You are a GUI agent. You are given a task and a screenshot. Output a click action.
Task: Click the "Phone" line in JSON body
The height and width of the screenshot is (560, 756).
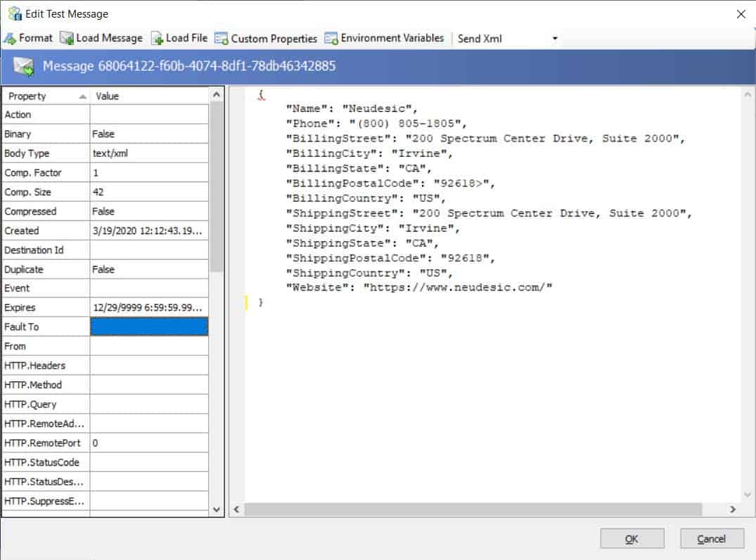click(376, 124)
